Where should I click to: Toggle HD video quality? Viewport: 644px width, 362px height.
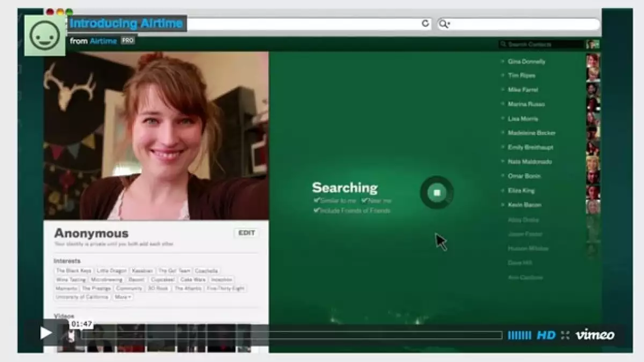coord(546,335)
